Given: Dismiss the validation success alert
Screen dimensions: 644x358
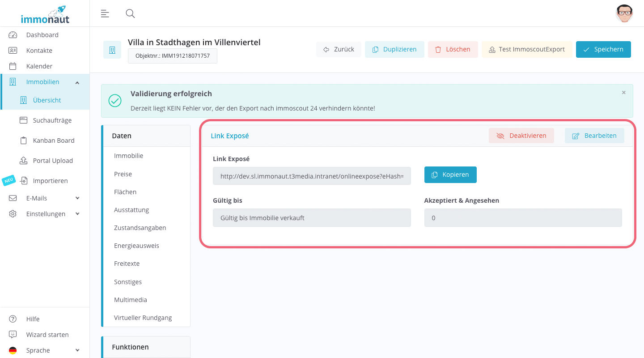Looking at the screenshot, I should pyautogui.click(x=624, y=93).
